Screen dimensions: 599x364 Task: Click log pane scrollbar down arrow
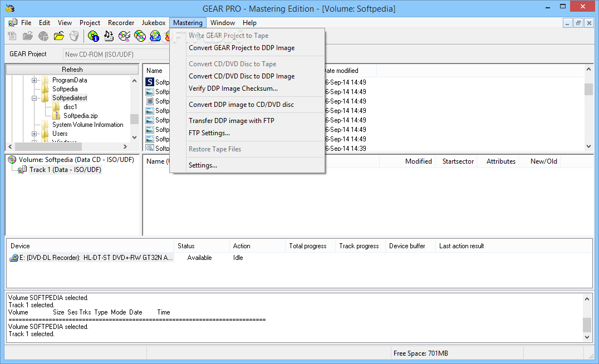click(587, 337)
